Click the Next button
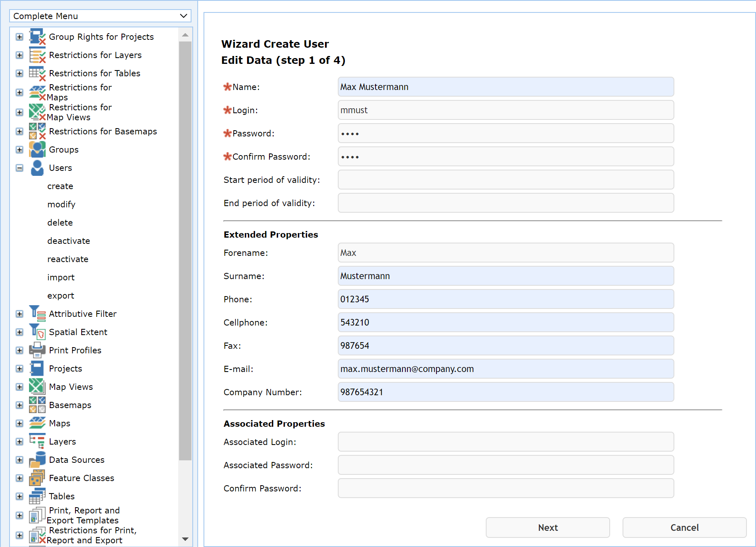 point(548,527)
